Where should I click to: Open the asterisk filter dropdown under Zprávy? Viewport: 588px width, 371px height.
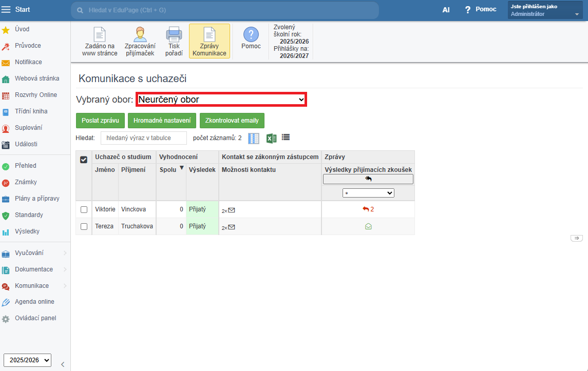coord(368,193)
